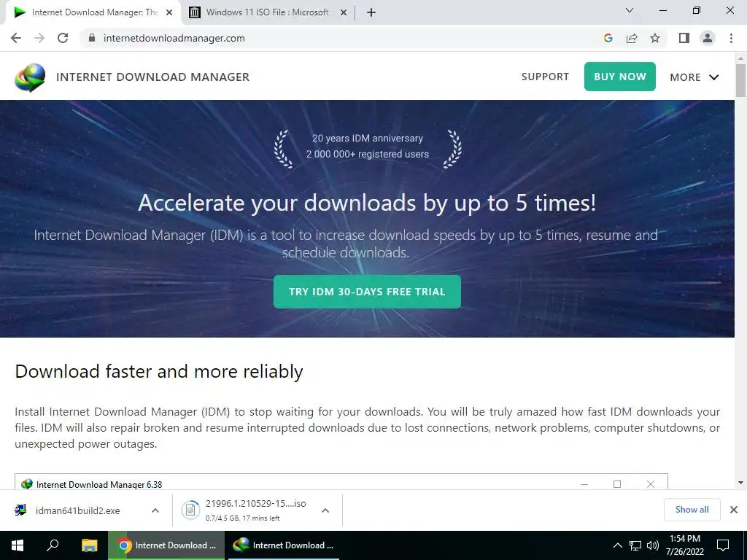
Task: Open the Google icon in address bar
Action: coord(608,38)
